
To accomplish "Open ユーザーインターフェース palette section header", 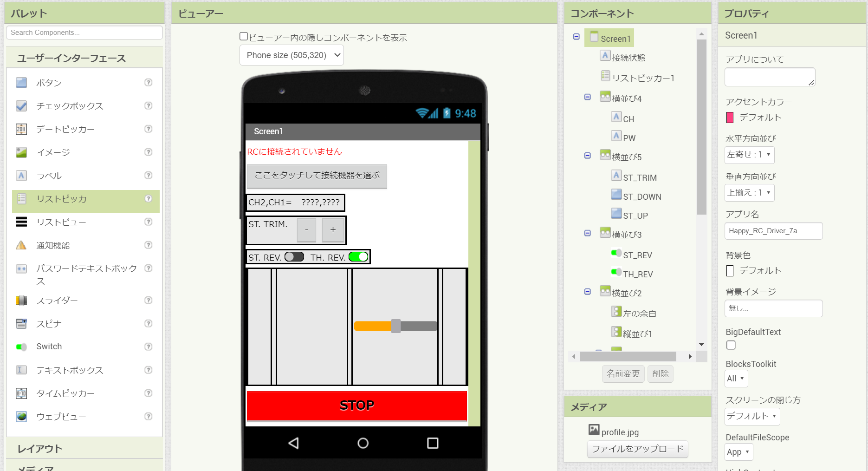I will [84, 58].
